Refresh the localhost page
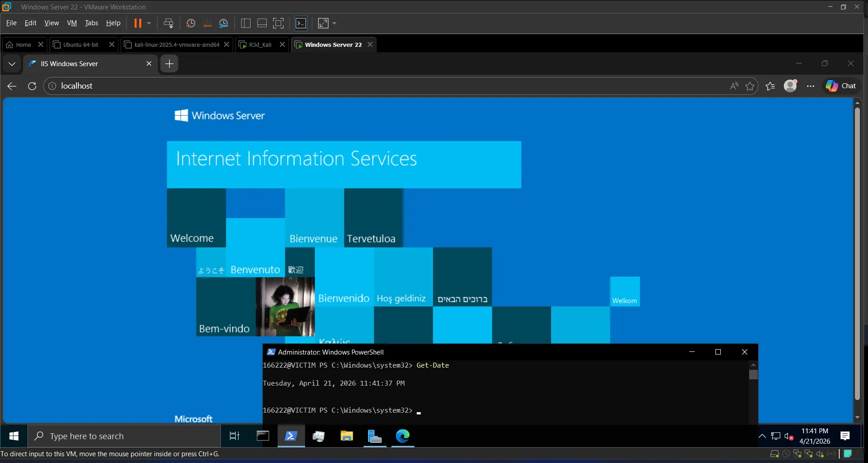The image size is (868, 463). coord(32,86)
